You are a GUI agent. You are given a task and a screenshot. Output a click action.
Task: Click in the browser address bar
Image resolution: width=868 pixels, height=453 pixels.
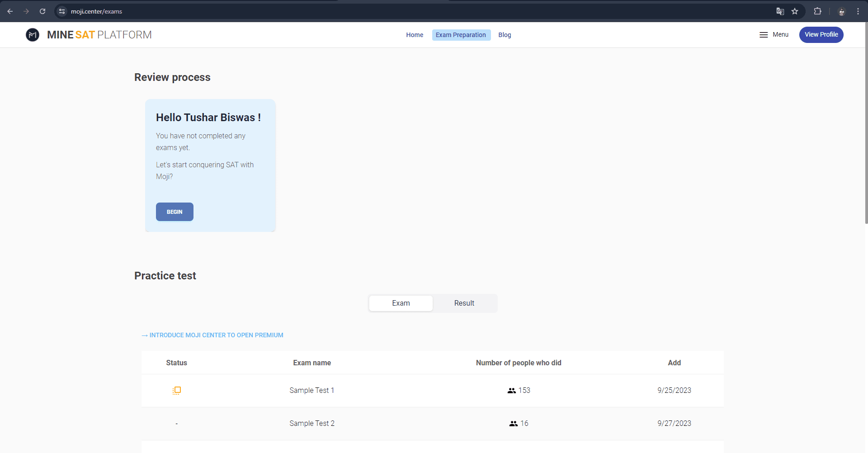[x=181, y=11]
